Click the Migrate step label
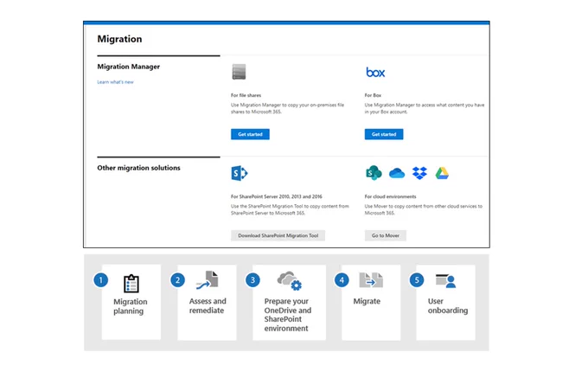 [367, 301]
